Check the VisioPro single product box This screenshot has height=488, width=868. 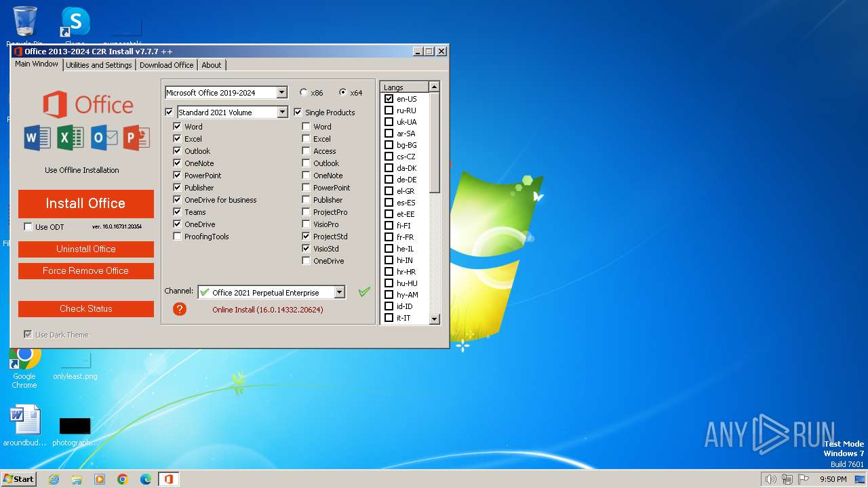coord(306,224)
